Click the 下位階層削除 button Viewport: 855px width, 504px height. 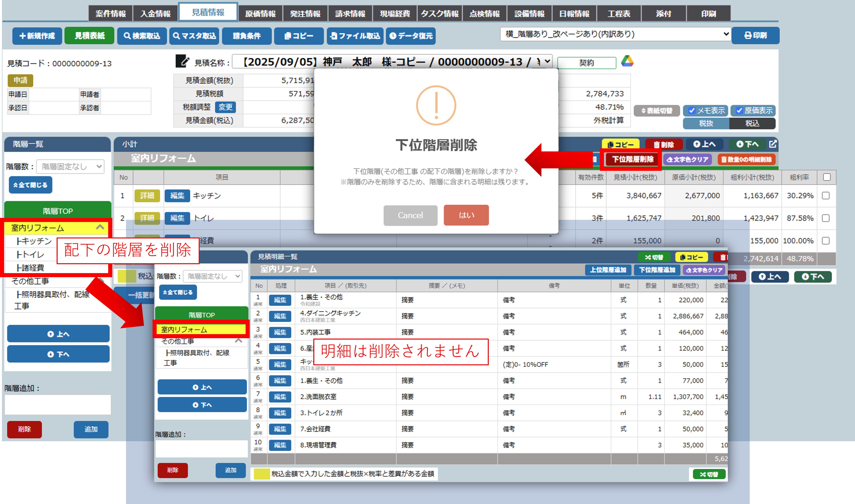[632, 159]
